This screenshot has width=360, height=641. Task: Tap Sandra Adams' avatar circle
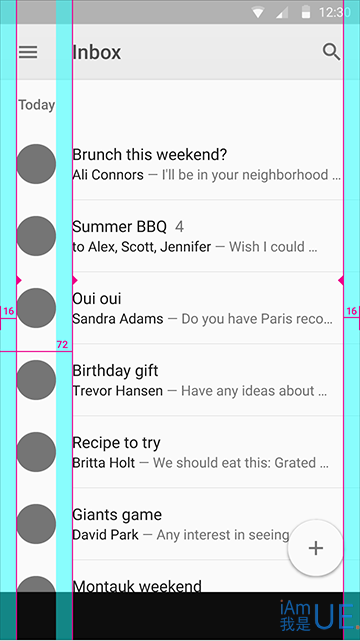pos(36,308)
